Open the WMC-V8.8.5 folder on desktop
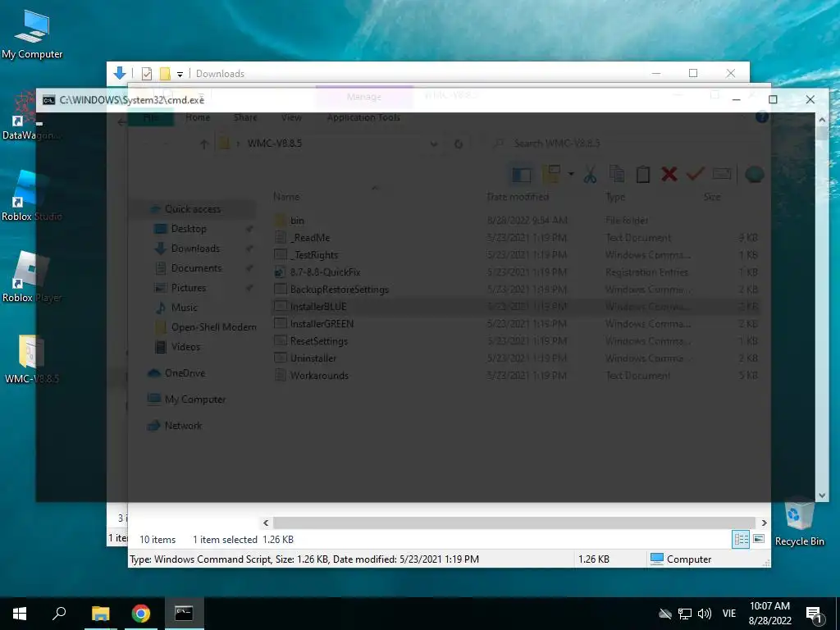Viewport: 840px width, 630px height. [31, 359]
